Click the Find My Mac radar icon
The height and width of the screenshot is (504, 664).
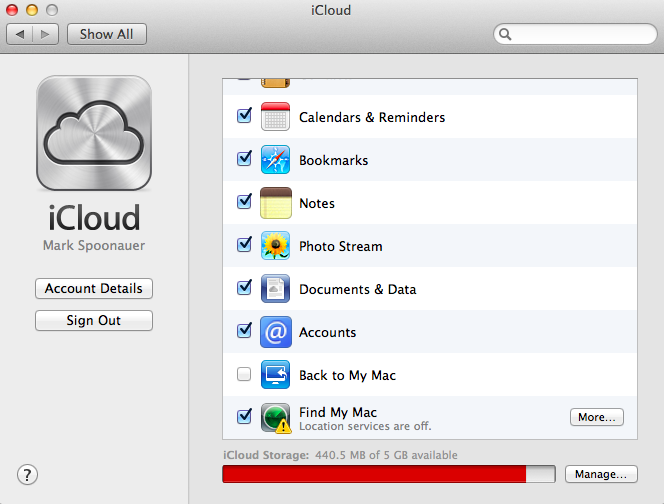pyautogui.click(x=276, y=418)
